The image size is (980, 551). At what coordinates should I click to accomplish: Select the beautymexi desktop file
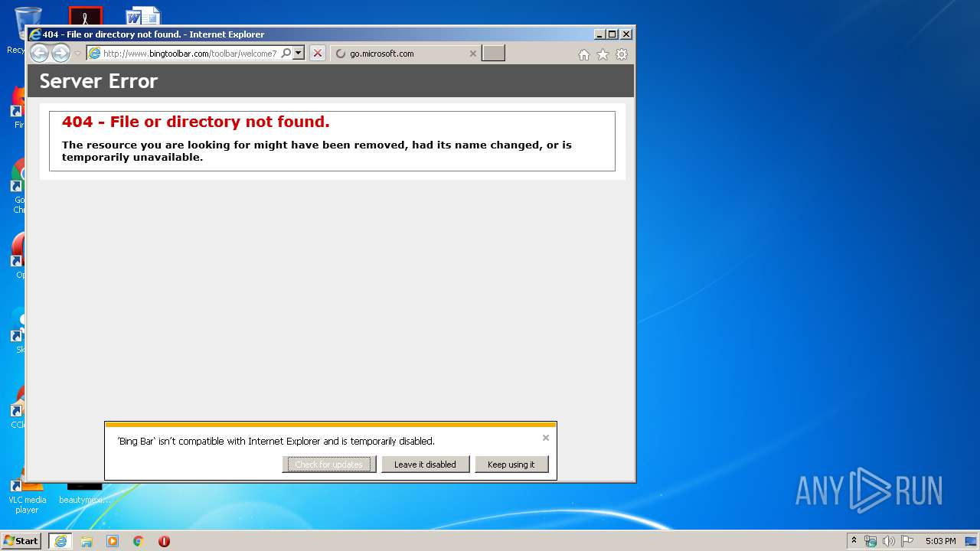[84, 494]
